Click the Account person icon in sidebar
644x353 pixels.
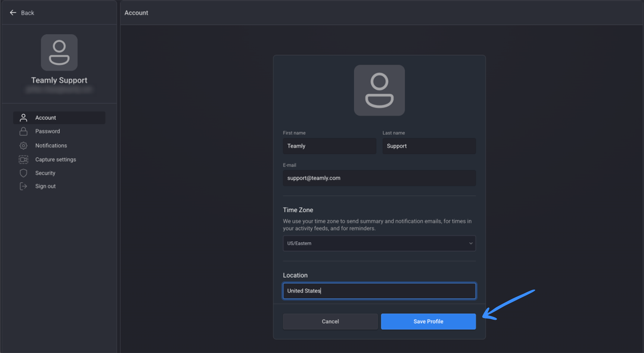tap(23, 118)
